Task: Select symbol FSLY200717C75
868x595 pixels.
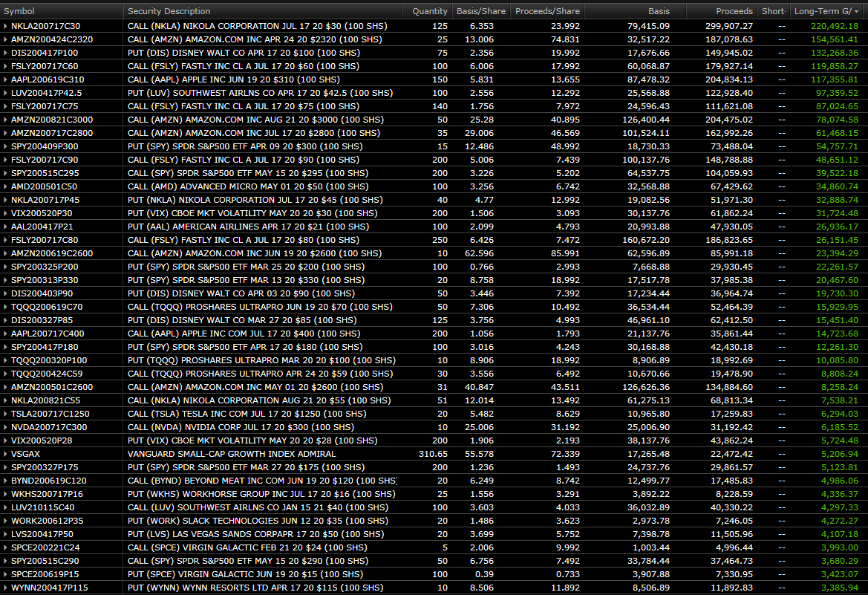Action: pos(45,106)
